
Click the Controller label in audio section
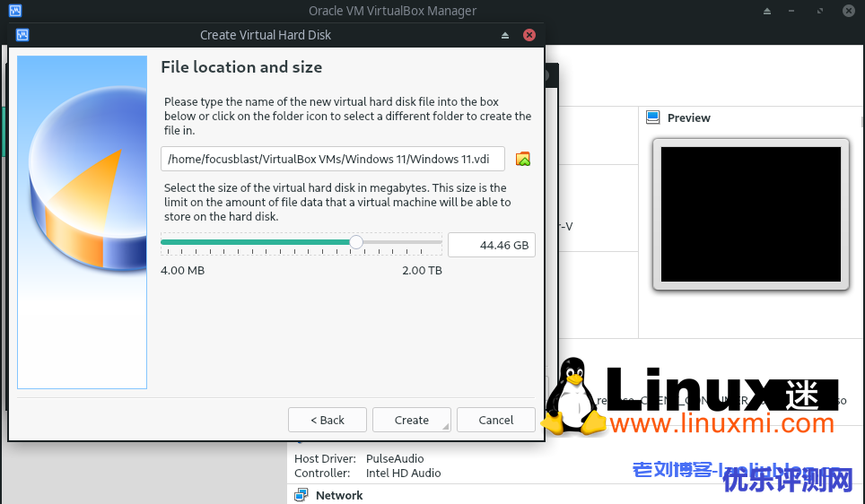point(322,473)
